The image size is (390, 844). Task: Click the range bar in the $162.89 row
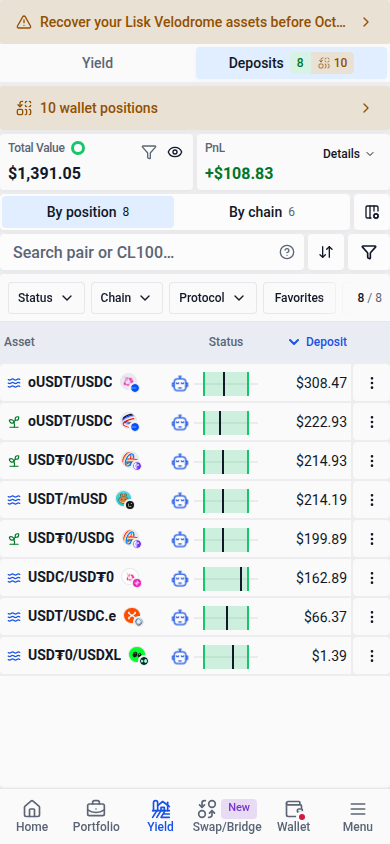point(226,579)
